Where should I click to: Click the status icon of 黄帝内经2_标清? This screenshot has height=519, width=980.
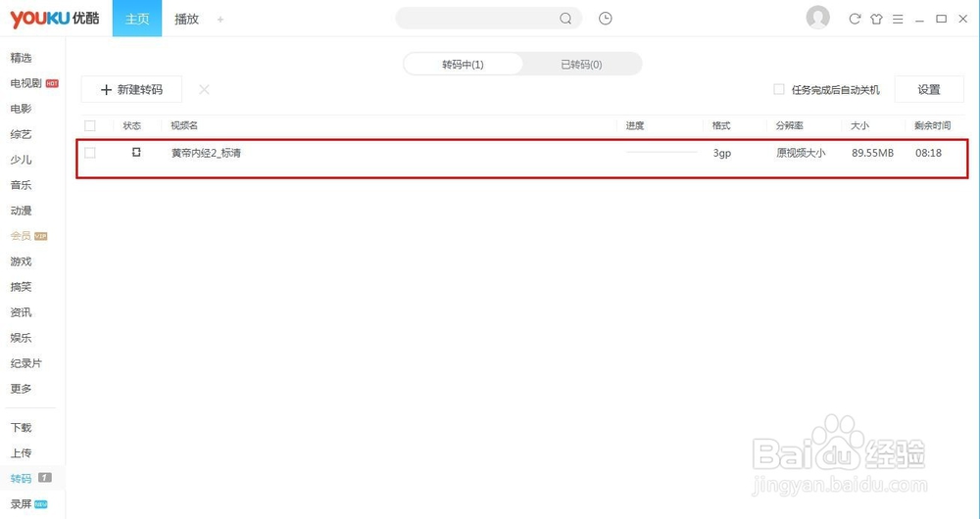[x=136, y=152]
